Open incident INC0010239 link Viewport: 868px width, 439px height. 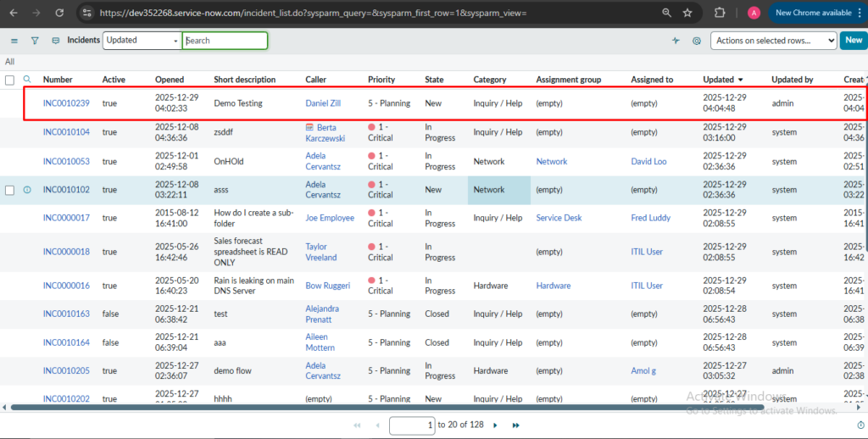(66, 103)
